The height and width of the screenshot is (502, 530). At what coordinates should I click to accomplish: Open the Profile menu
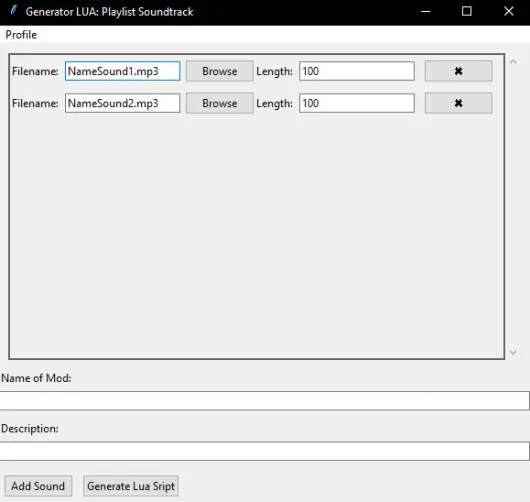pos(21,34)
